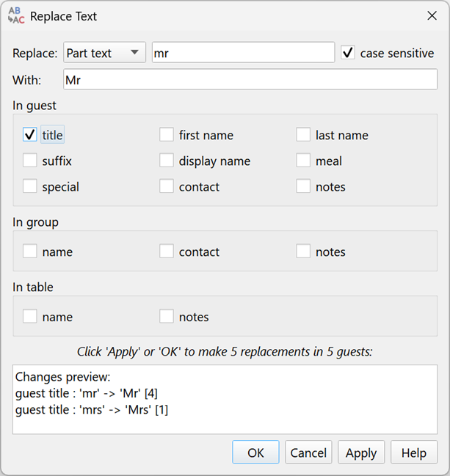Click the Replace Text title text
This screenshot has height=476, width=450.
click(x=64, y=16)
